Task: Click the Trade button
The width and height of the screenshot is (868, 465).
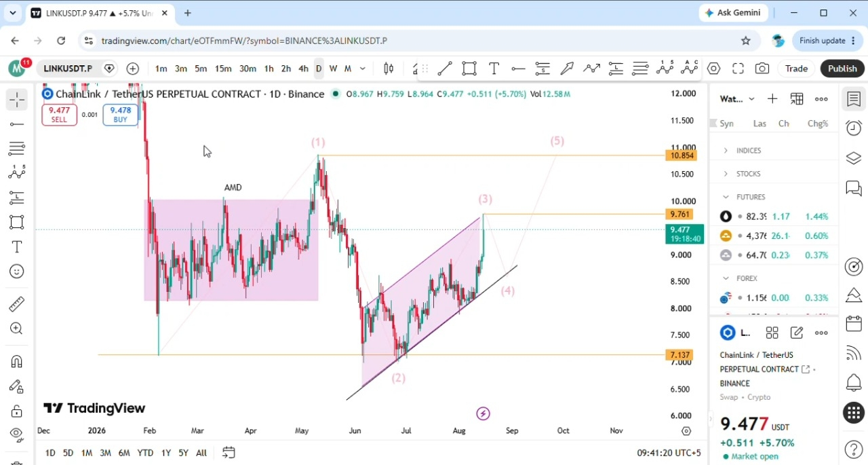Action: click(796, 69)
